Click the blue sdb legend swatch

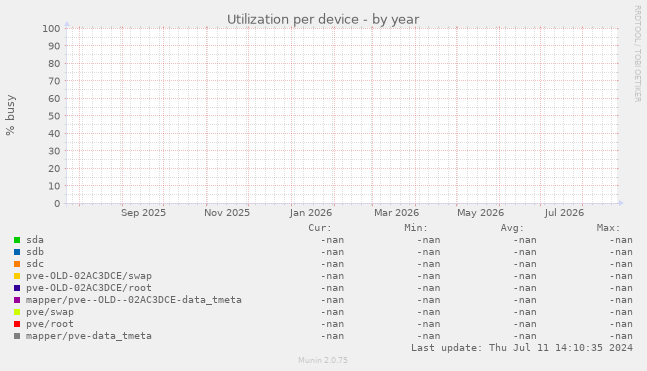[17, 252]
